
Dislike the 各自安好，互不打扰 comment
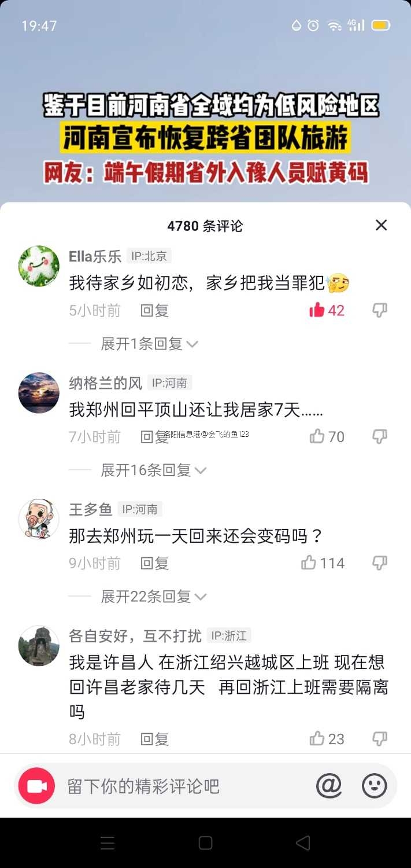point(380,739)
